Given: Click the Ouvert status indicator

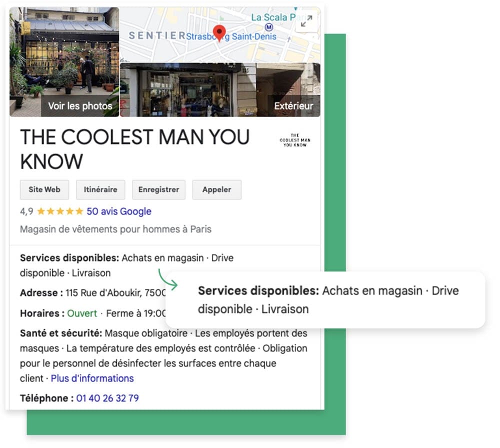Looking at the screenshot, I should click(x=81, y=313).
